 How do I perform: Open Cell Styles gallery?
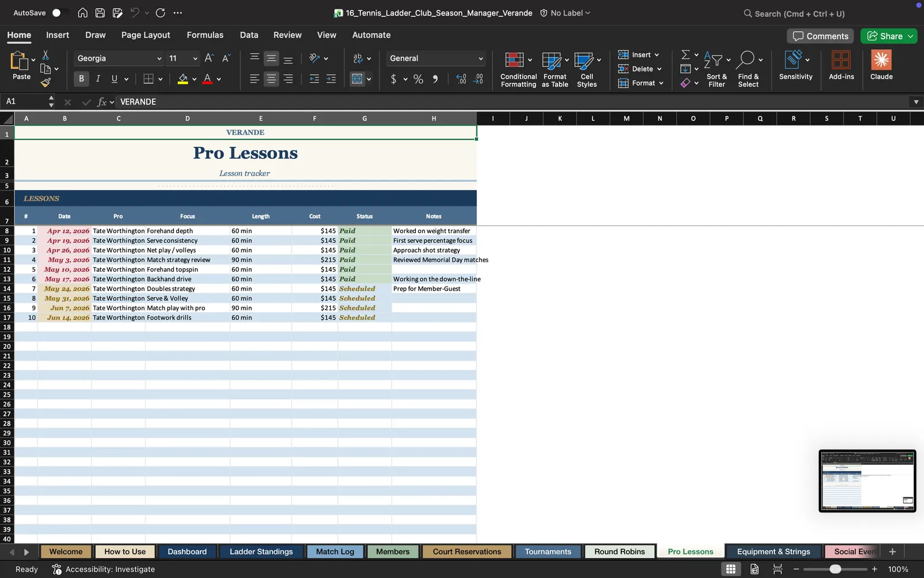point(587,69)
